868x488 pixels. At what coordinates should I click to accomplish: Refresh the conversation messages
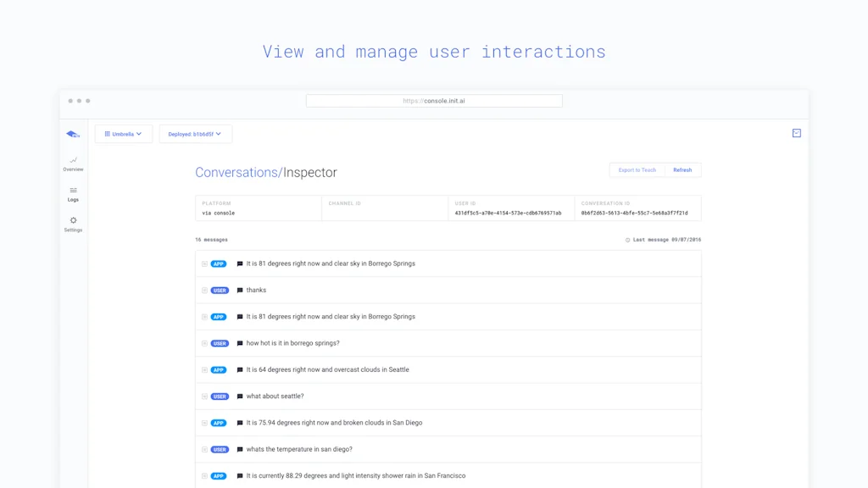682,169
